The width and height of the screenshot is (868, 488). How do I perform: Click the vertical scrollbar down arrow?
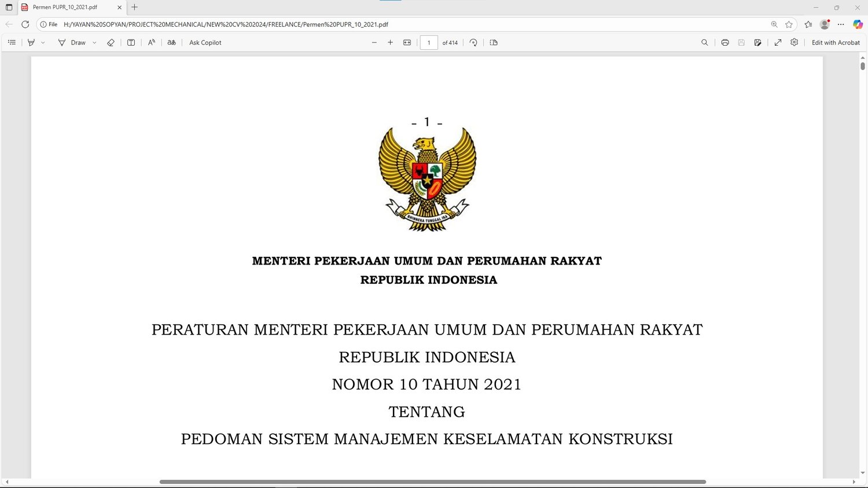(863, 474)
